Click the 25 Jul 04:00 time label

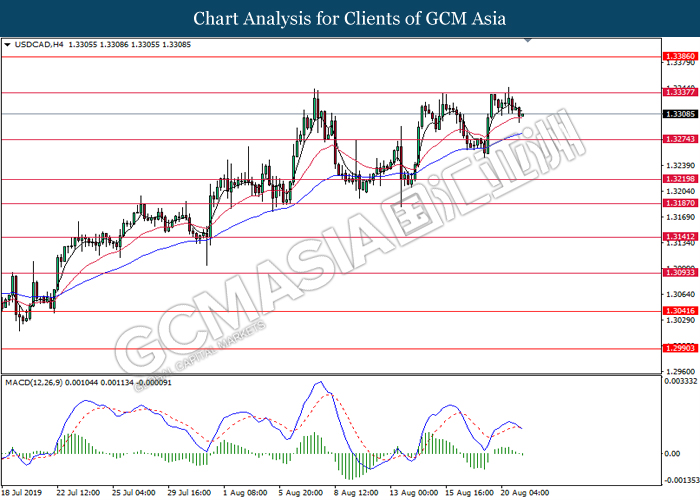tap(134, 493)
